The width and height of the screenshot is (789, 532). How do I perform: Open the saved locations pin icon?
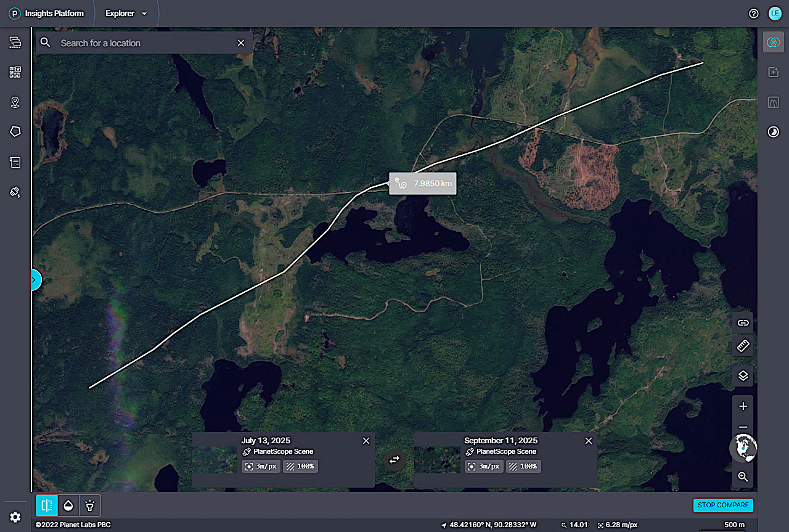(x=15, y=102)
